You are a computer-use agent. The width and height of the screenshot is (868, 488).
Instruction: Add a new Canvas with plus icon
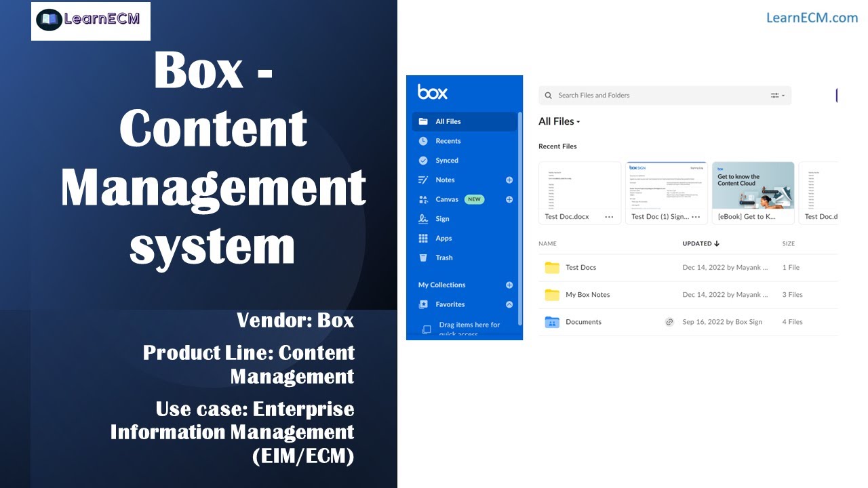tap(509, 199)
